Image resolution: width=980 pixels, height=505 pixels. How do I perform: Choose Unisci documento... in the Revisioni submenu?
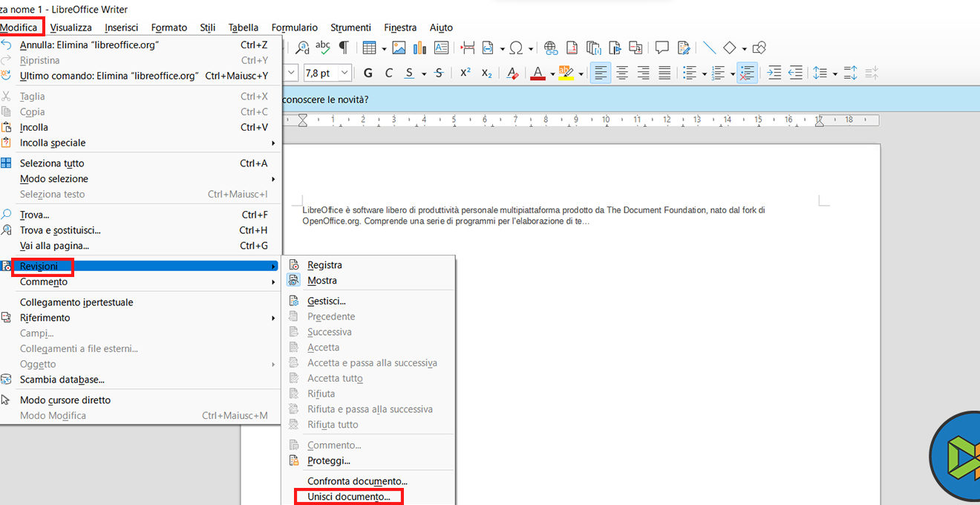[348, 497]
